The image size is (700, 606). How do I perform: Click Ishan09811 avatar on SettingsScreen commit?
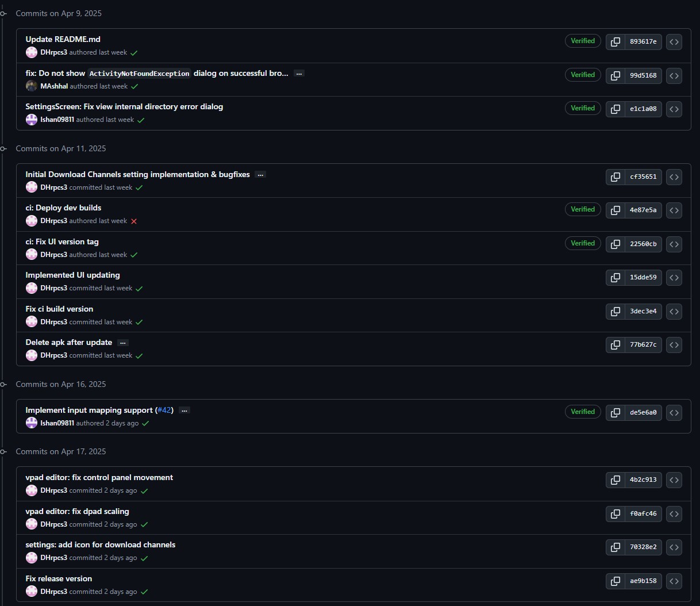click(32, 120)
